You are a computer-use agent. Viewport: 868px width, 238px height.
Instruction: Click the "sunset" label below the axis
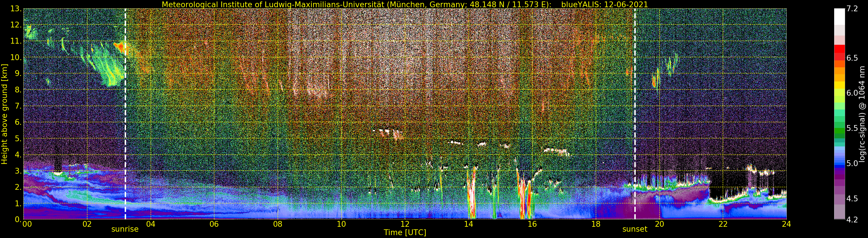click(635, 229)
